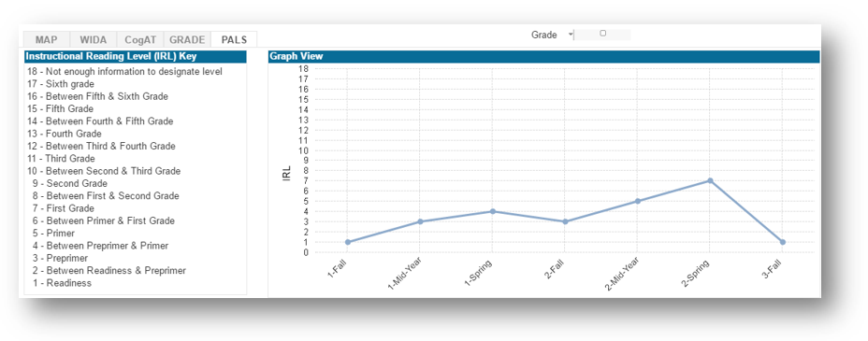Click the '7 - First Grade' entry

pos(63,208)
